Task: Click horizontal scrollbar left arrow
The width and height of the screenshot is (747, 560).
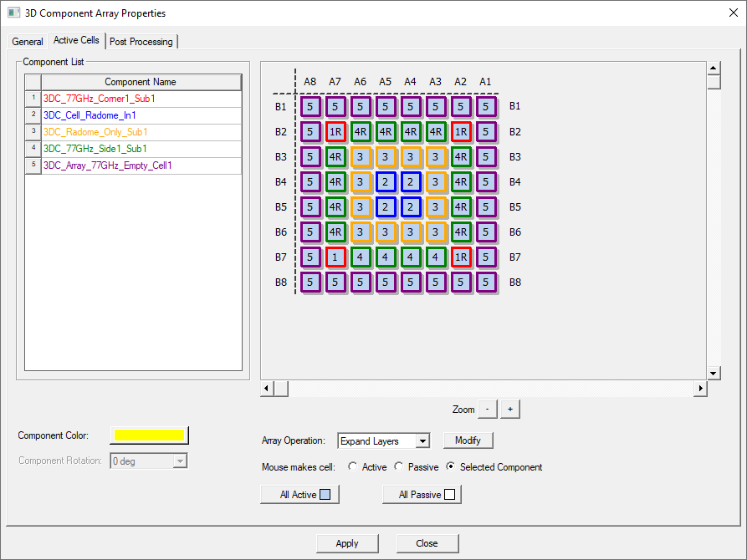Action: pyautogui.click(x=267, y=389)
